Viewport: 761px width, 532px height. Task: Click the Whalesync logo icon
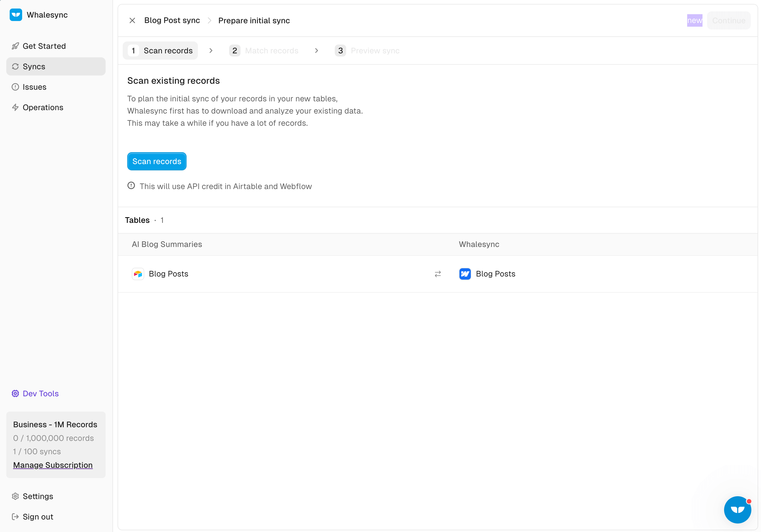16,14
